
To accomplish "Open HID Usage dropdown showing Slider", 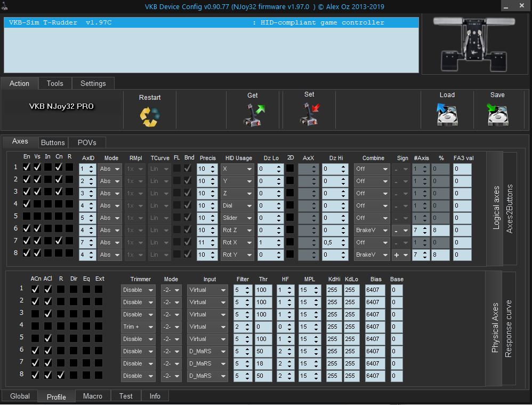I will 237,218.
